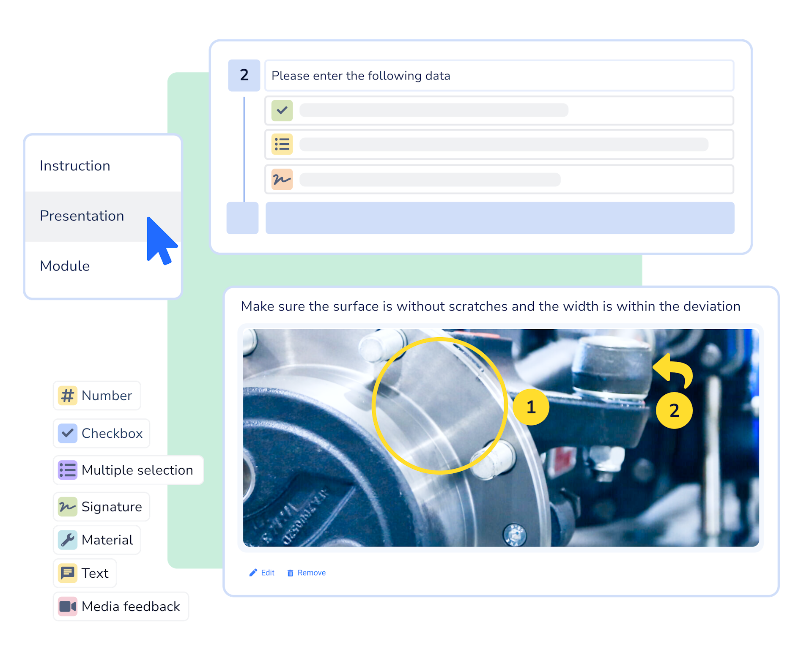Select Presentation menu entry
Screen dimensions: 812x658
[82, 216]
